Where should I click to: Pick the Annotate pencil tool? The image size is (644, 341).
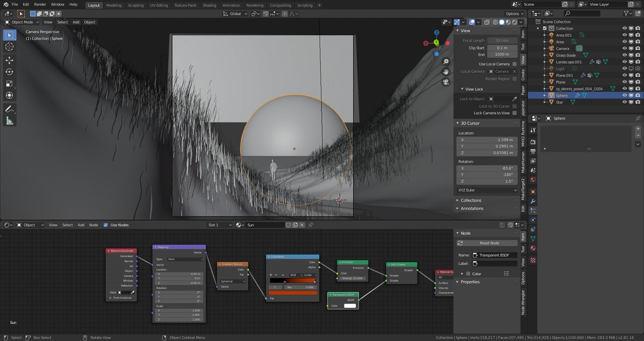(9, 109)
